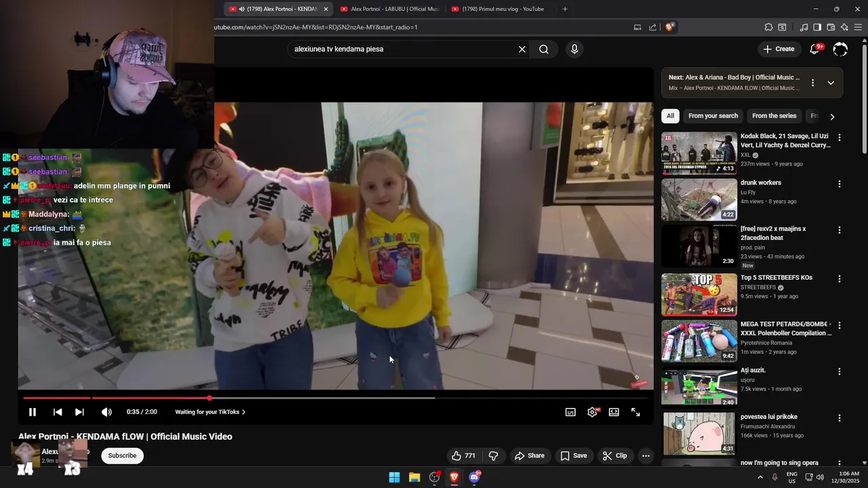Show hidden system tray icons
Viewport: 868px width, 488px height.
click(760, 477)
